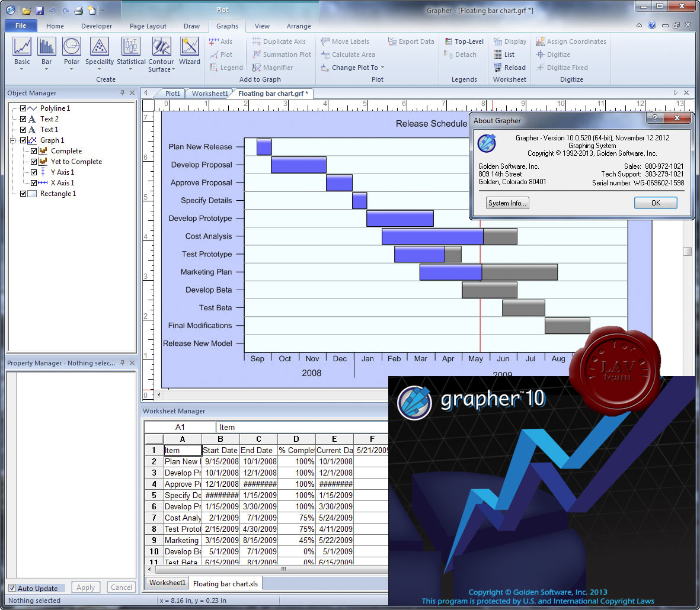700x610 pixels.
Task: Switch to the Plot1 document tab
Action: point(172,94)
